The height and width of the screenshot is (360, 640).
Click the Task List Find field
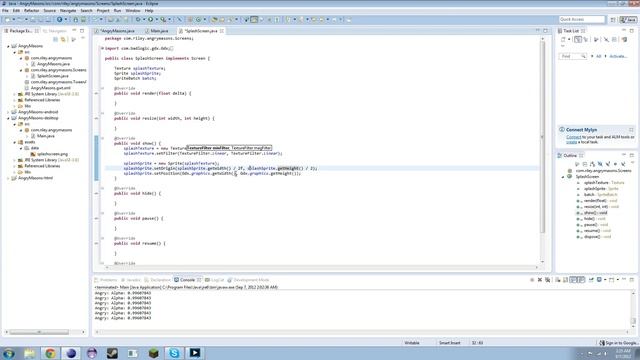(572, 56)
